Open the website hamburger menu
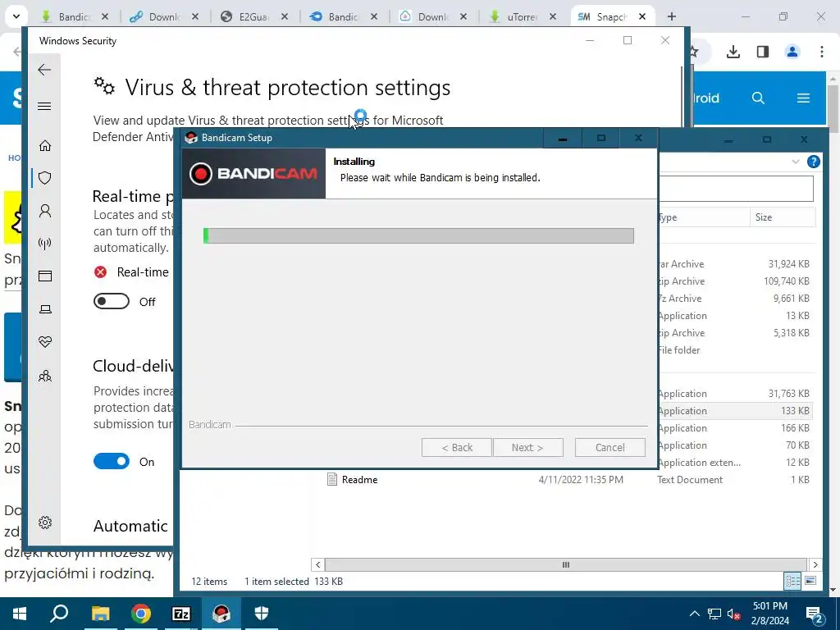This screenshot has width=840, height=630. point(803,98)
